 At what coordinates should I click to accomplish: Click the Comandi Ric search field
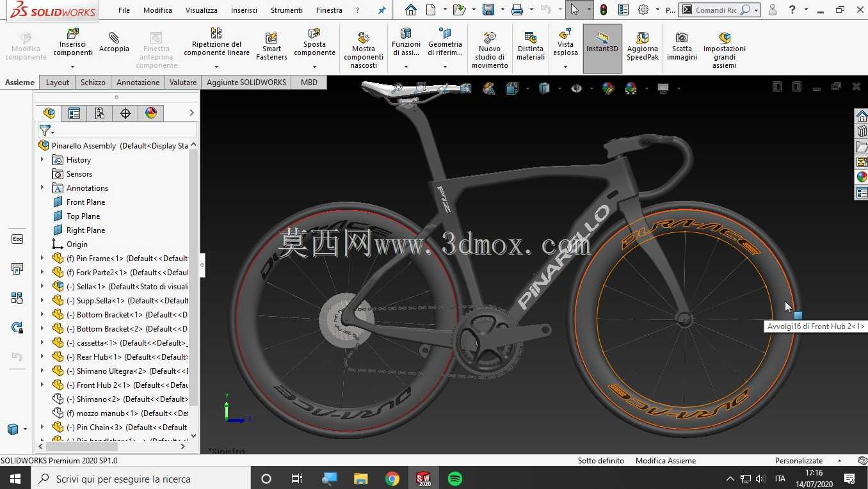(x=716, y=10)
